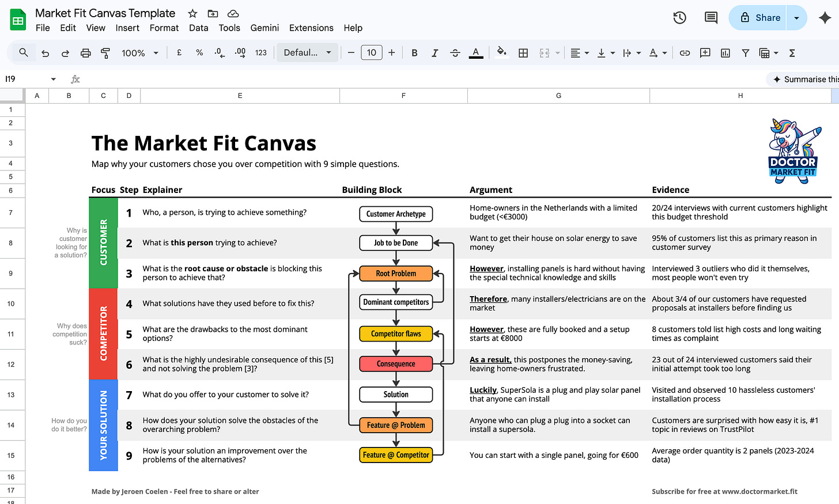Open the Insert menu
839x504 pixels.
tap(127, 28)
